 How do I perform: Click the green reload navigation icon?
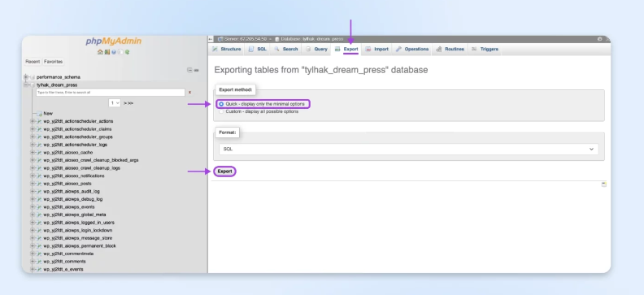click(128, 52)
